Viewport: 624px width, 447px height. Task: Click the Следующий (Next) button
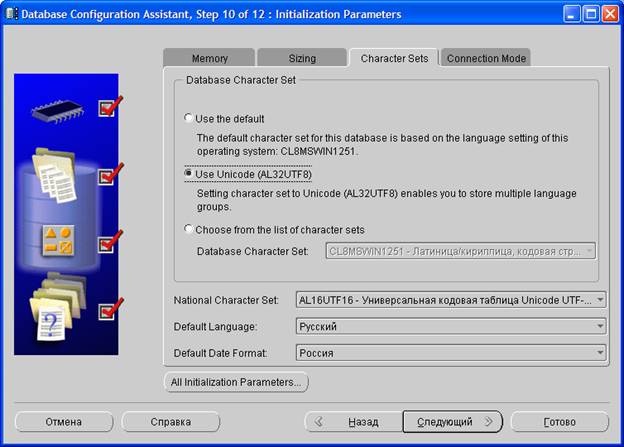pyautogui.click(x=453, y=422)
